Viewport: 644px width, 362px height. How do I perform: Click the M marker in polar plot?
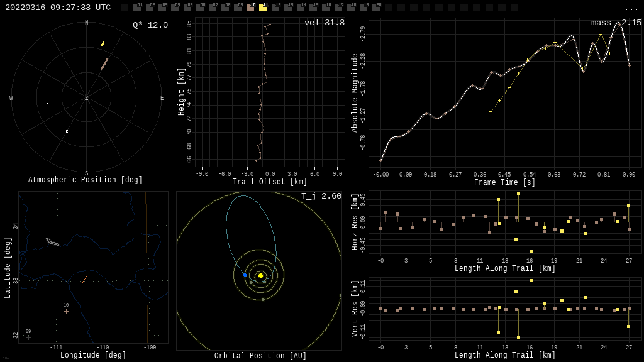pos(47,104)
